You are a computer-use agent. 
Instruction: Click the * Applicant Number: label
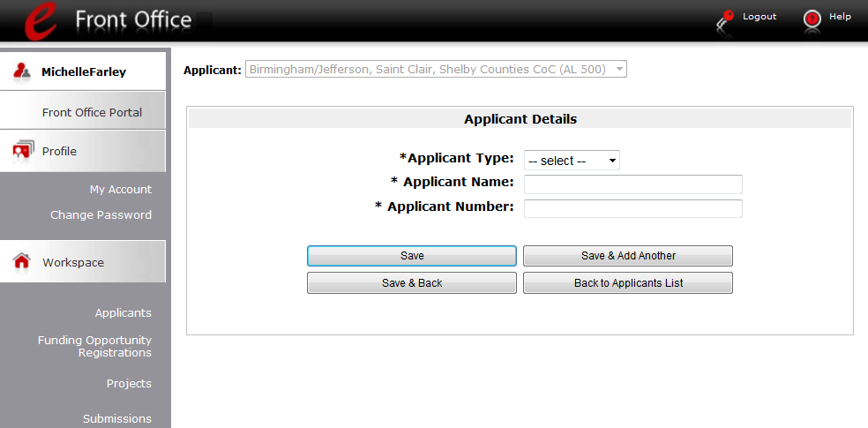(x=445, y=206)
